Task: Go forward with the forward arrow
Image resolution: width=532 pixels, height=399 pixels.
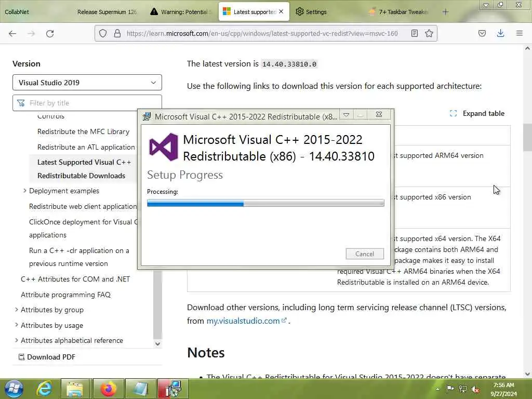Action: coord(31,34)
